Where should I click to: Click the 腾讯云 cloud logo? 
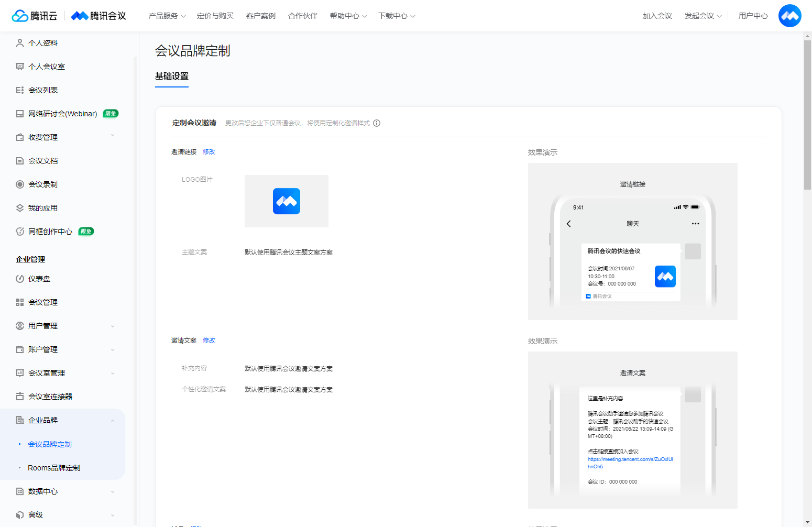coord(35,16)
